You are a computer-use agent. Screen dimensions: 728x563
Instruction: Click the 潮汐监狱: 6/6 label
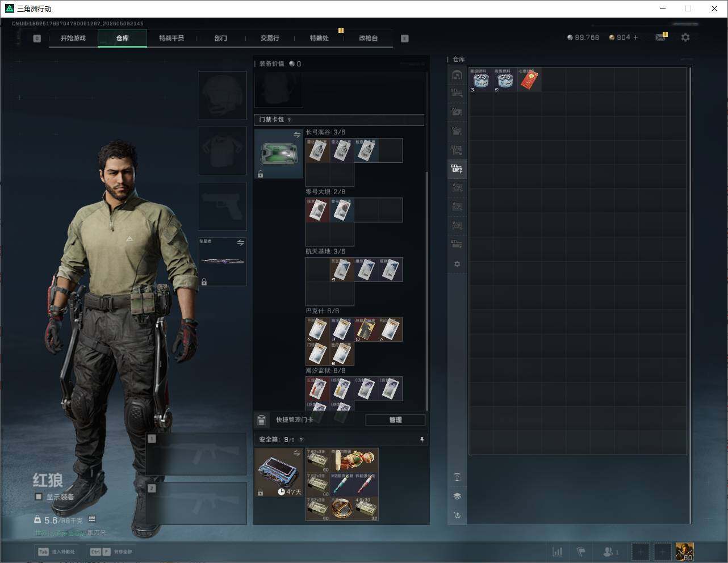pyautogui.click(x=325, y=370)
